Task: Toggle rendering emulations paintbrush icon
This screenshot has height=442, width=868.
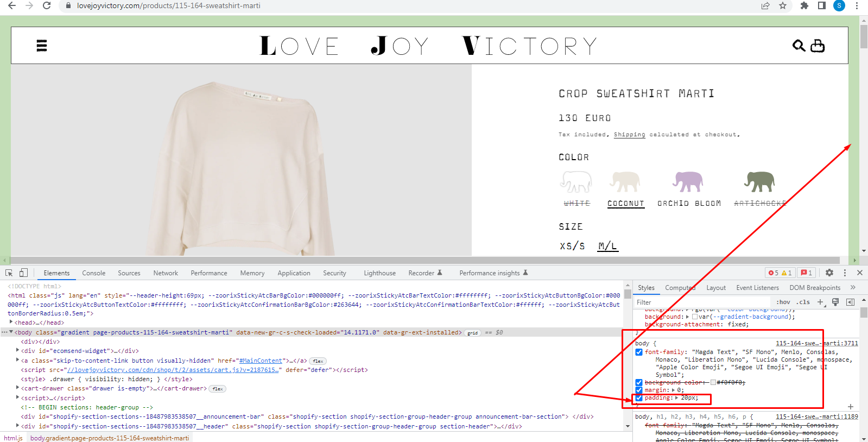Action: [835, 302]
